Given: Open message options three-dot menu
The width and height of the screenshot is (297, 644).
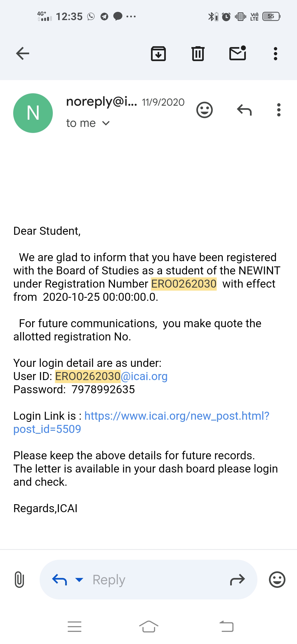Looking at the screenshot, I should click(279, 110).
